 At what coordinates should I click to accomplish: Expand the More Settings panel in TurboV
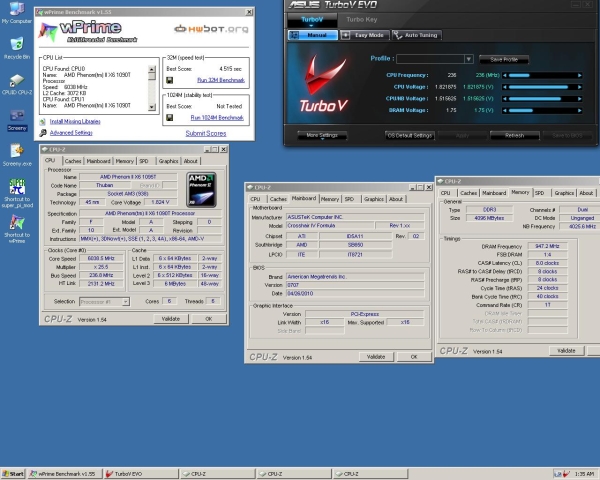tap(322, 136)
